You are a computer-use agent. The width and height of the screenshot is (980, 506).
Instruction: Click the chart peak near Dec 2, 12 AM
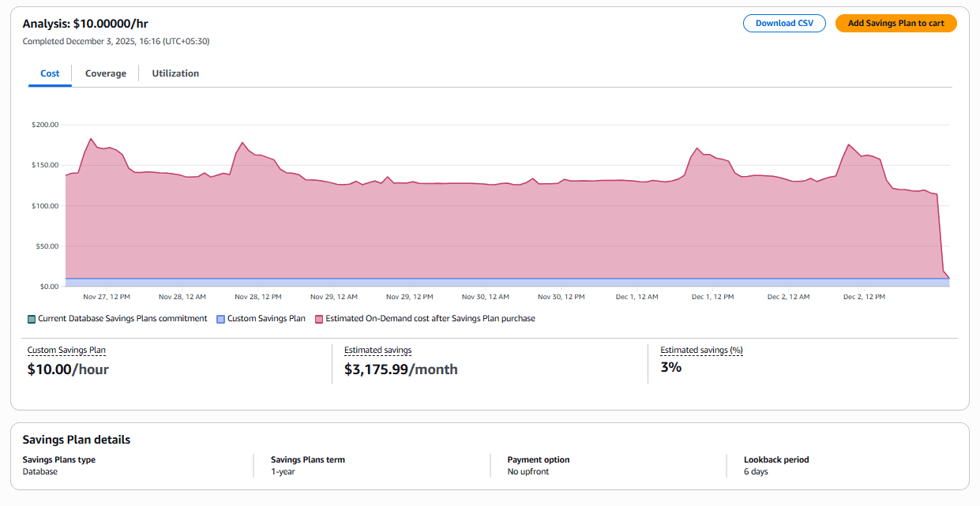847,146
